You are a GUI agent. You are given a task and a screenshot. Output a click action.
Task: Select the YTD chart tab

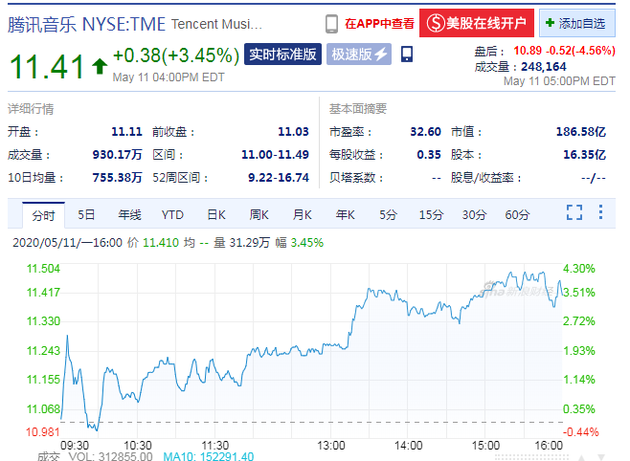172,215
